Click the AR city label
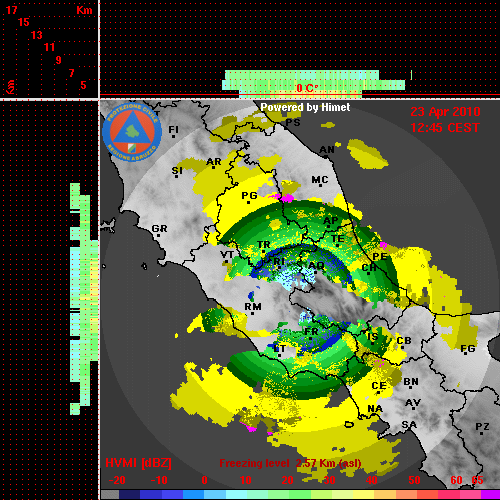The width and height of the screenshot is (500, 500). point(214,162)
